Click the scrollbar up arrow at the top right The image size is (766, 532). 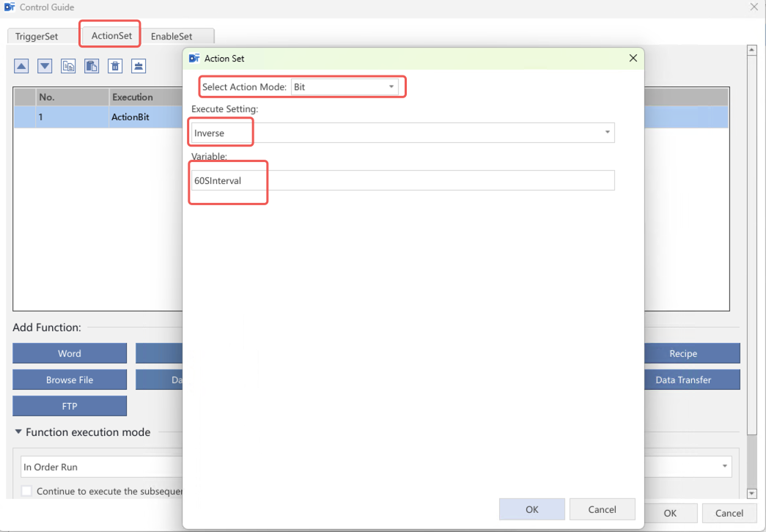[x=751, y=51]
